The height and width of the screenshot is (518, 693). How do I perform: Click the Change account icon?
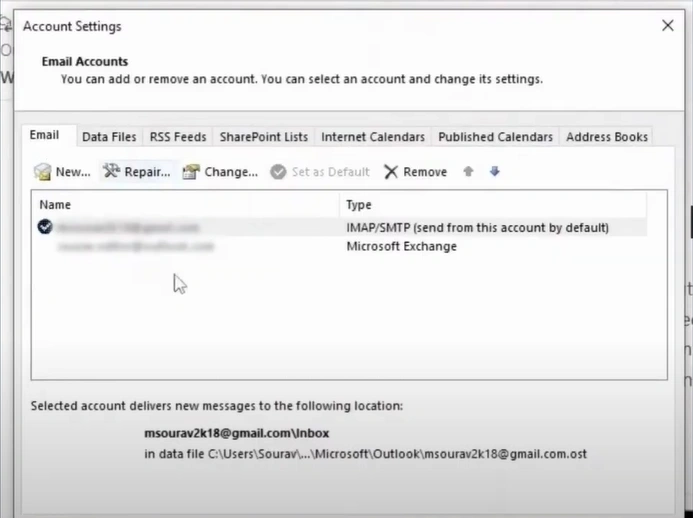(x=191, y=172)
